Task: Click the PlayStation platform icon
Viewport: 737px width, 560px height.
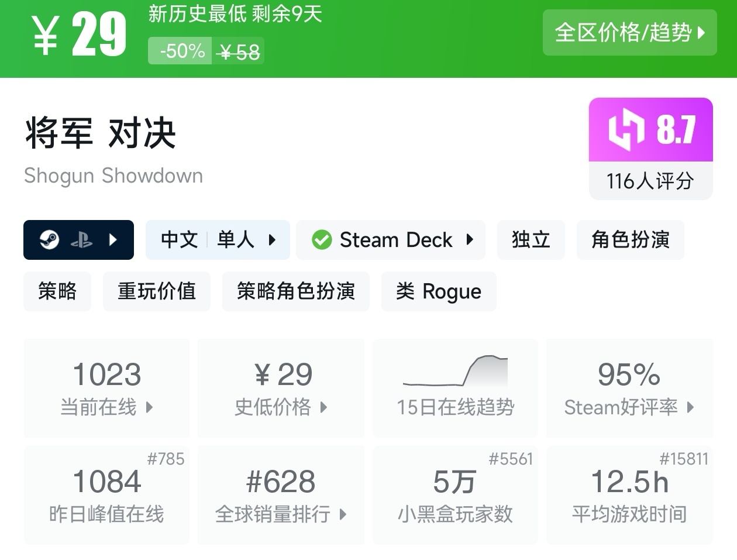Action: point(81,240)
